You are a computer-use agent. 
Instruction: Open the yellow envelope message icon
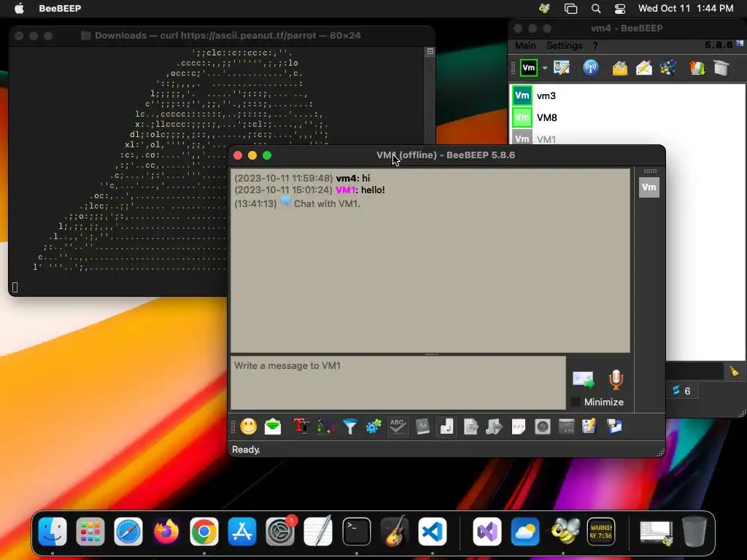[619, 68]
